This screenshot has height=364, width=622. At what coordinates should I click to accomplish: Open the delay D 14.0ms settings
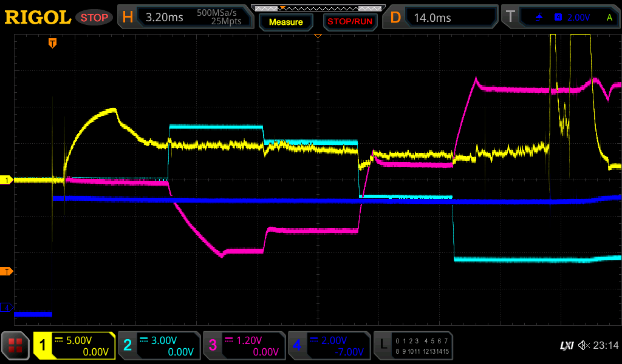[442, 18]
